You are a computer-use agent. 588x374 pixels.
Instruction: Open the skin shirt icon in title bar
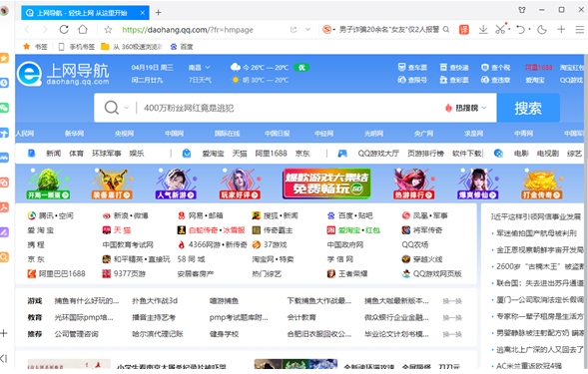(522, 10)
